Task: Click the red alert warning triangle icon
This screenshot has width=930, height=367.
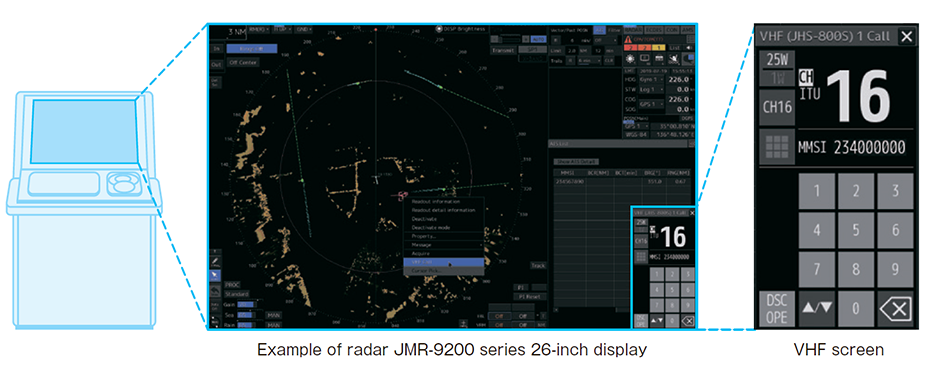Action: tap(628, 39)
